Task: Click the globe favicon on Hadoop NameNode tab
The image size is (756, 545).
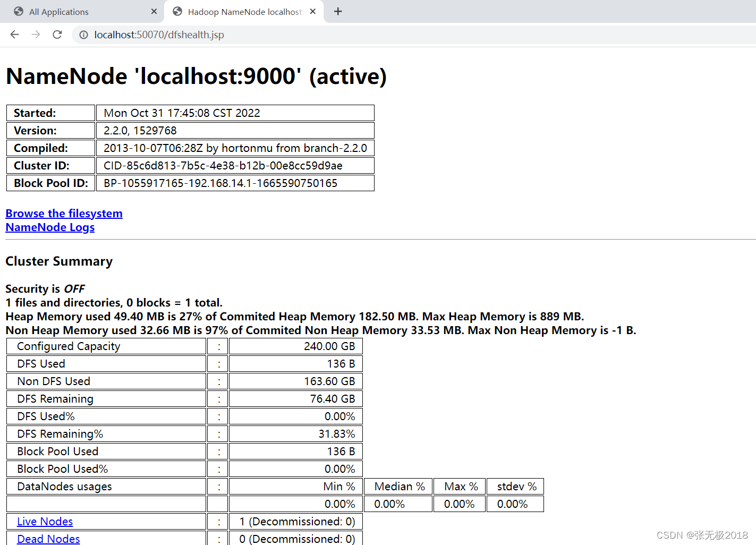Action: (177, 11)
